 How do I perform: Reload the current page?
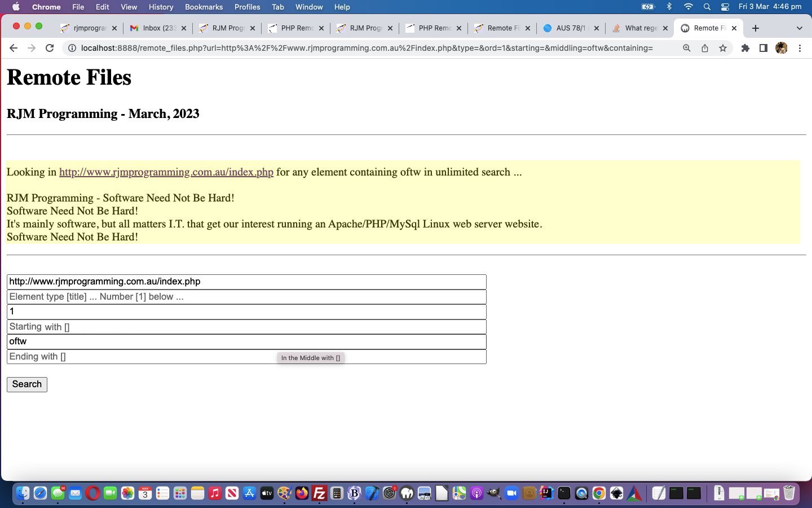[x=50, y=48]
